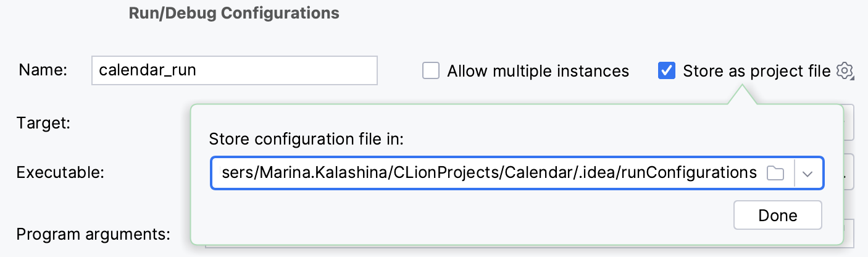Viewport: 868px width, 257px height.
Task: Click the gear icon beside Store as project file
Action: pyautogui.click(x=844, y=71)
